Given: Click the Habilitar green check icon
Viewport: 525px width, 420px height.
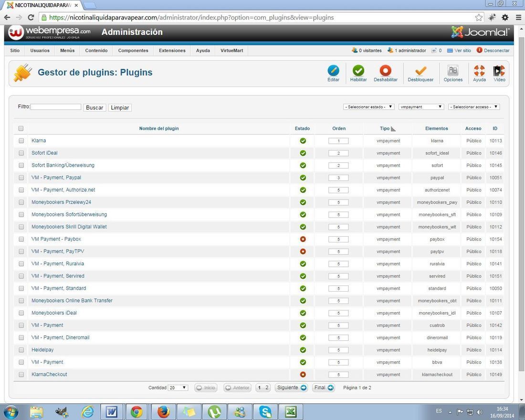Looking at the screenshot, I should tap(358, 71).
